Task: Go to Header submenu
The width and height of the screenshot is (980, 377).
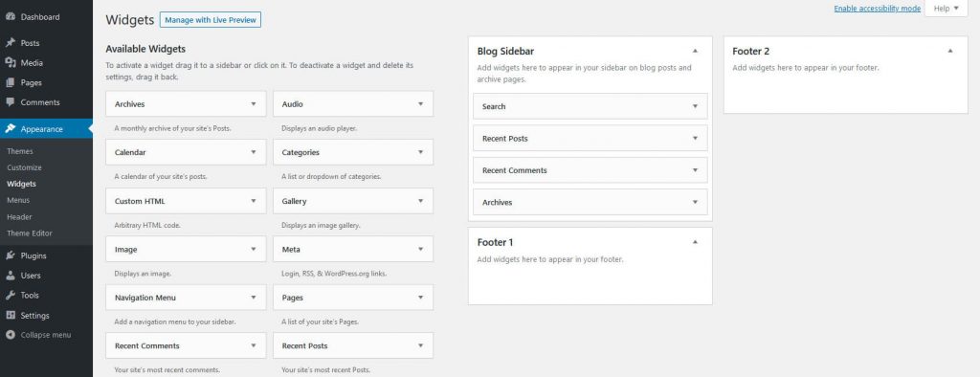Action: 19,217
